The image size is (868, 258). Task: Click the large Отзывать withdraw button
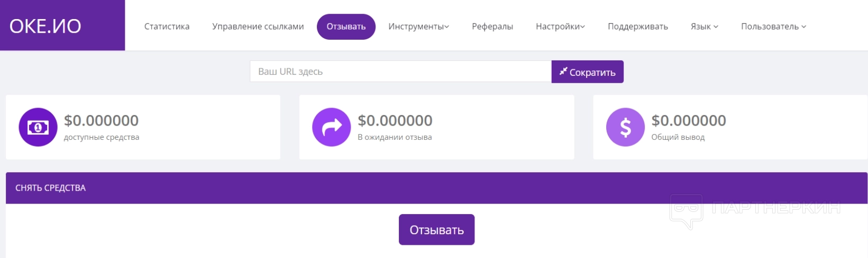click(436, 229)
